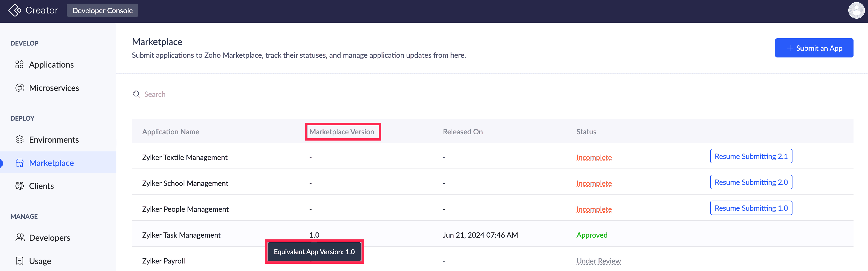Click the Applications grid icon in sidebar
The height and width of the screenshot is (271, 868).
(x=20, y=64)
